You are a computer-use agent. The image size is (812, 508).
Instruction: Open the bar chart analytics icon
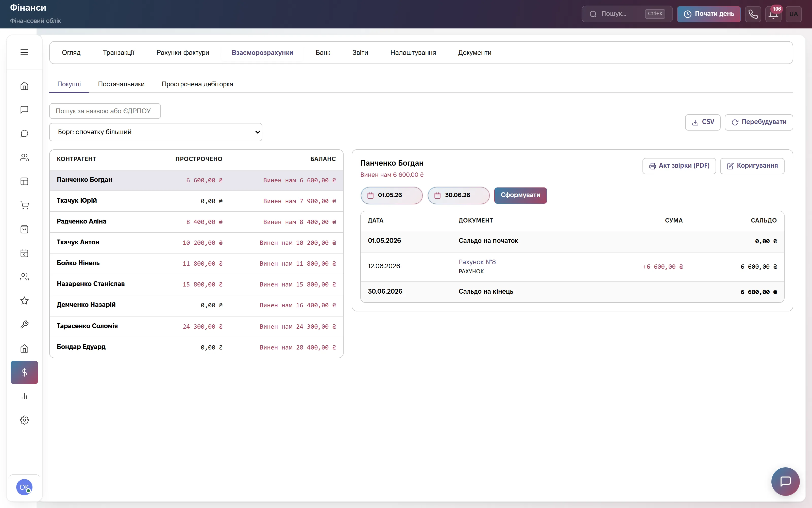24,396
